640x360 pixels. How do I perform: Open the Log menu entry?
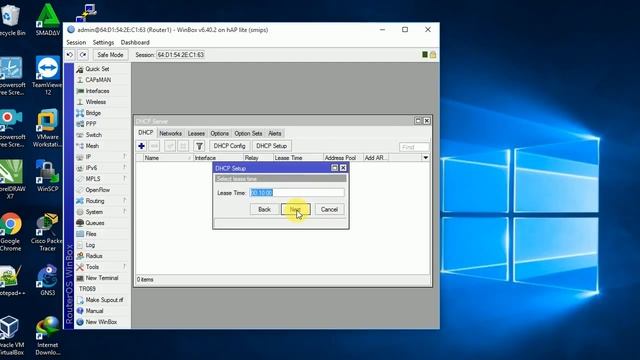click(x=90, y=245)
